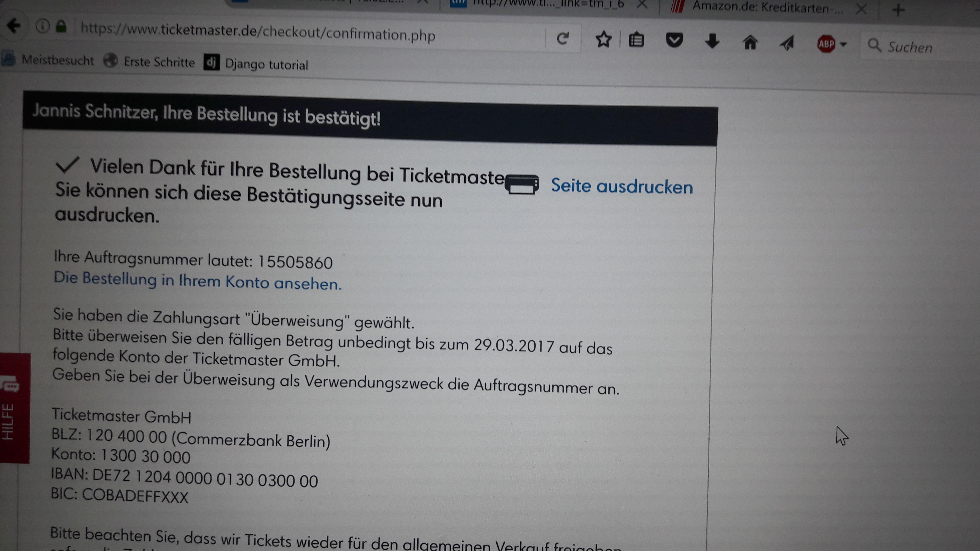This screenshot has width=980, height=551.
Task: Open Die Bestellung in Ihrem Konto ansehen
Action: click(x=198, y=281)
